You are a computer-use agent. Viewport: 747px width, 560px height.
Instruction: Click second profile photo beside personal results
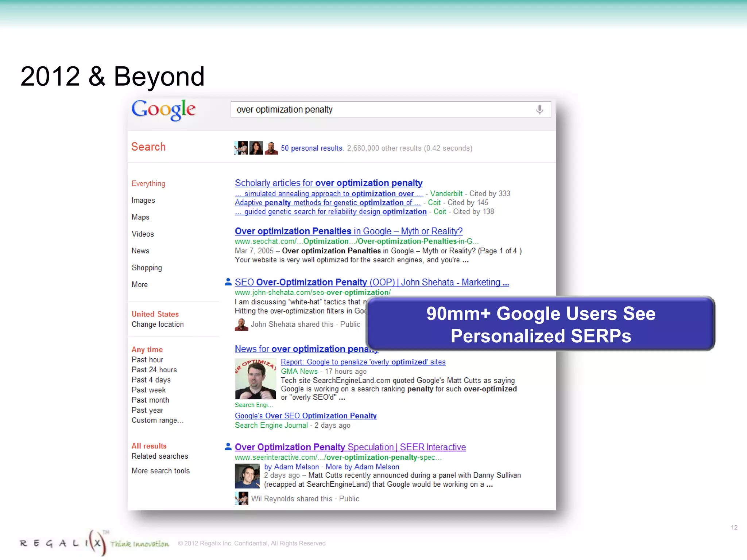[256, 148]
